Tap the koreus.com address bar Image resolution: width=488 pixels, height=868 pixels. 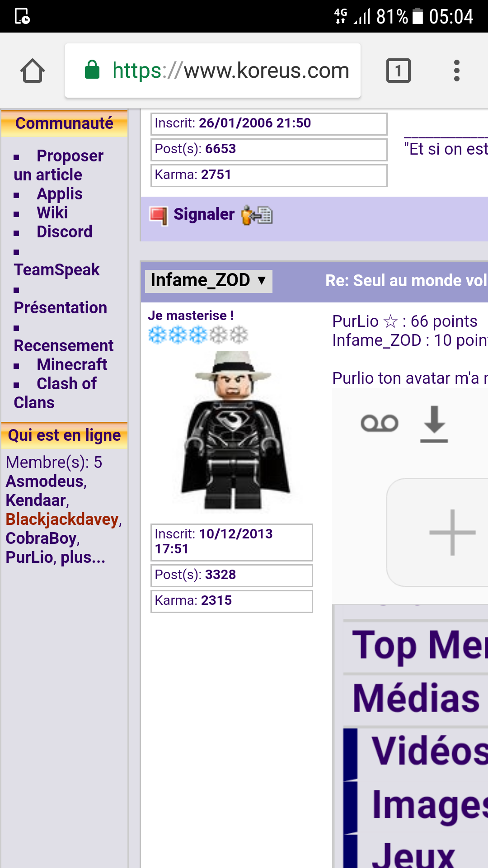pos(213,71)
